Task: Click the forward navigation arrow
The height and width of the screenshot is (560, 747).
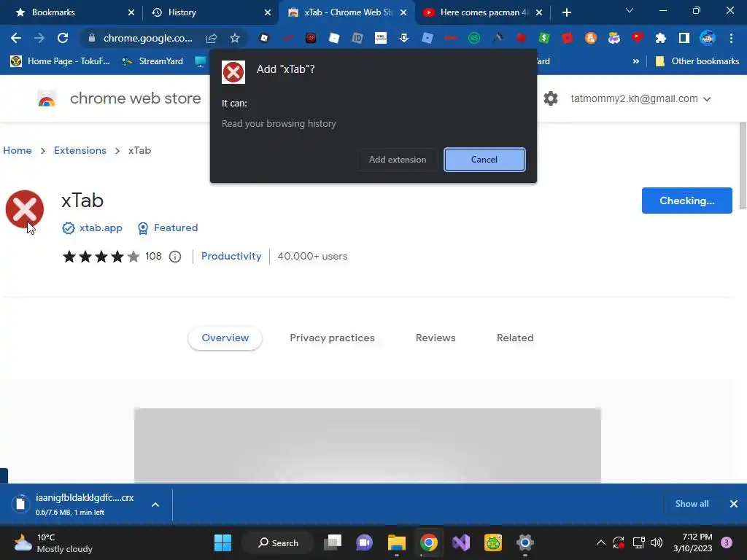Action: click(39, 38)
